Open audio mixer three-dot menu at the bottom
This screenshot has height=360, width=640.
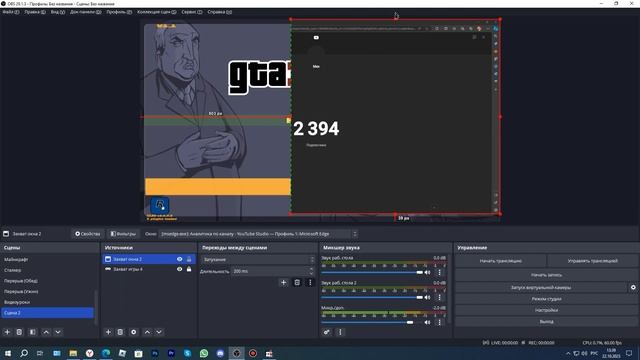coord(340,332)
